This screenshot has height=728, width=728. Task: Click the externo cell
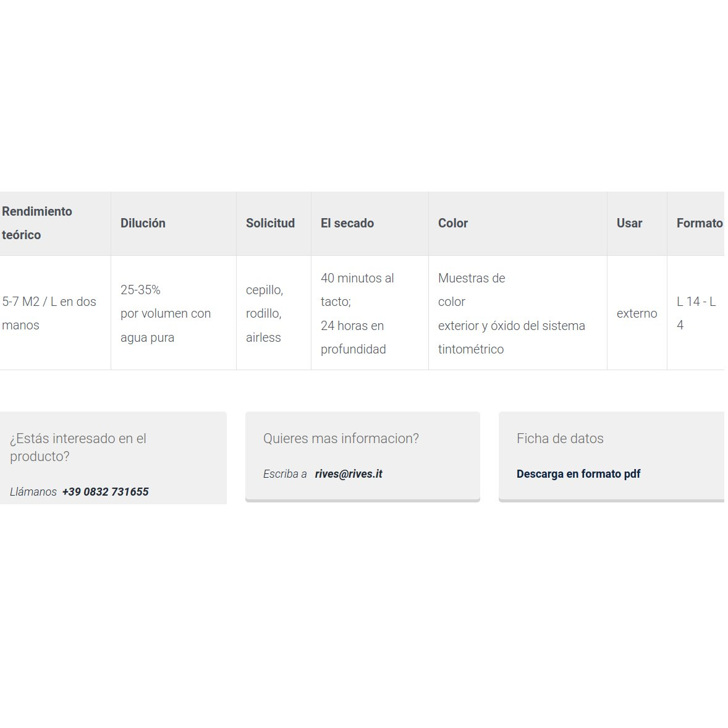637,313
